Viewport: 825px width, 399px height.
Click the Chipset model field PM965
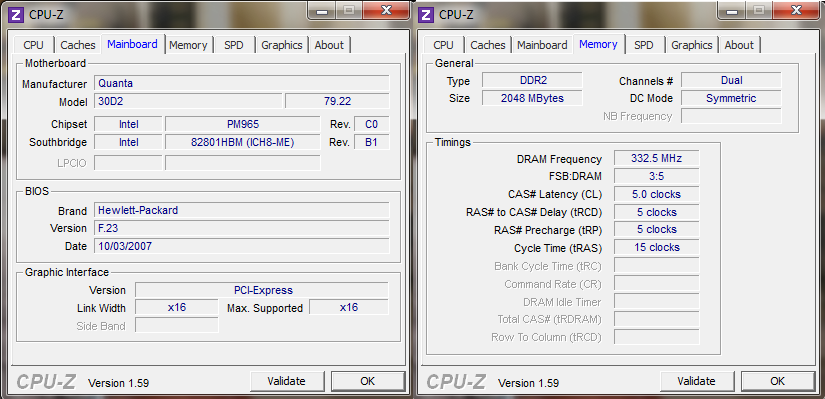click(243, 124)
